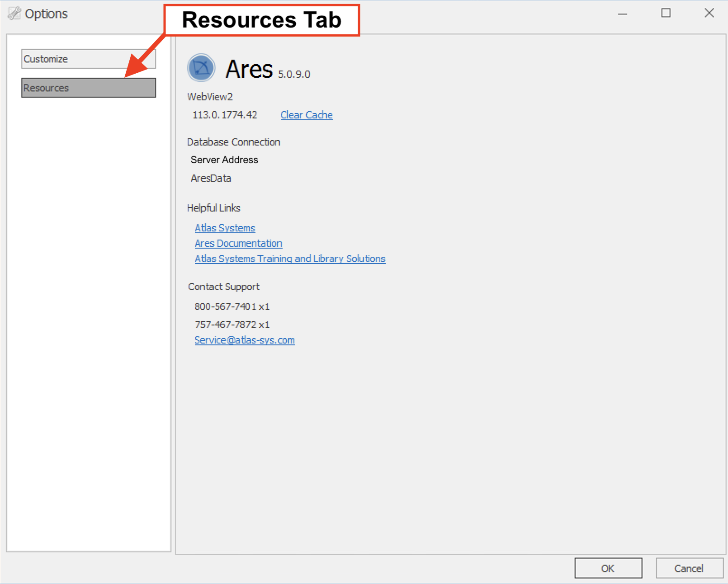Viewport: 728px width, 584px height.
Task: Click the 757-467-7872 x1 phone number
Action: [x=232, y=325]
